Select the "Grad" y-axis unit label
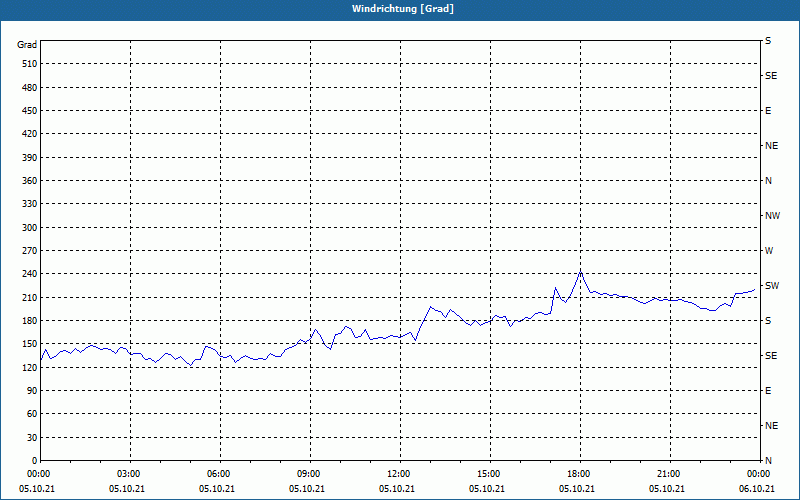 pos(27,45)
